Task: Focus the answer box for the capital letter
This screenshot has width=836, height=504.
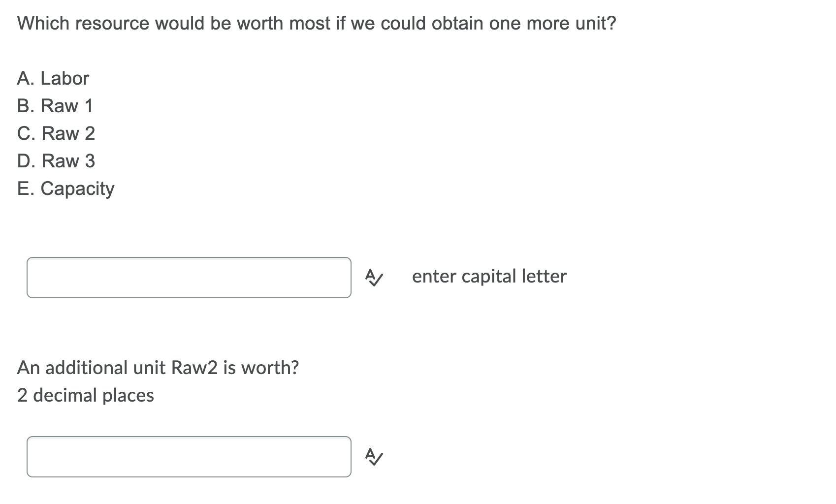Action: click(189, 278)
